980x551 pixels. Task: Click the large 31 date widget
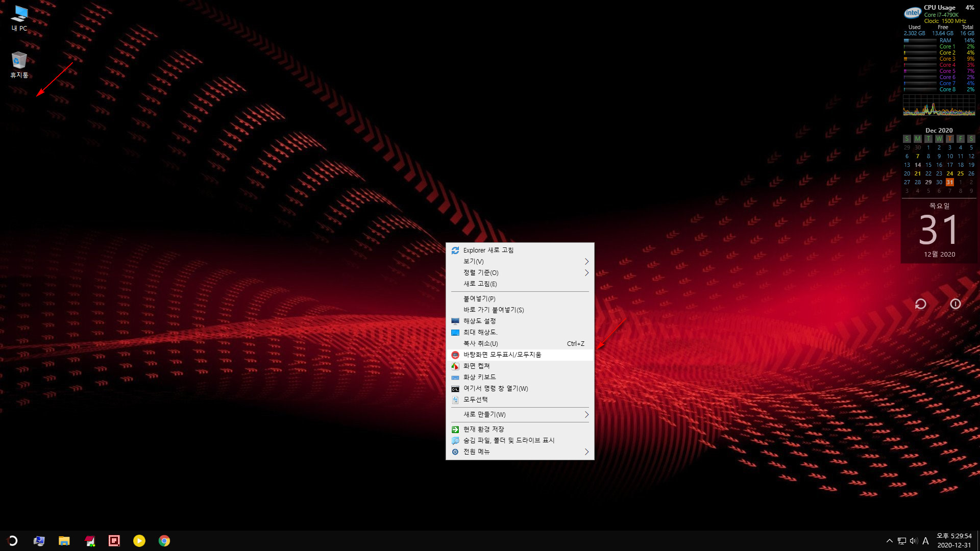pos(939,230)
